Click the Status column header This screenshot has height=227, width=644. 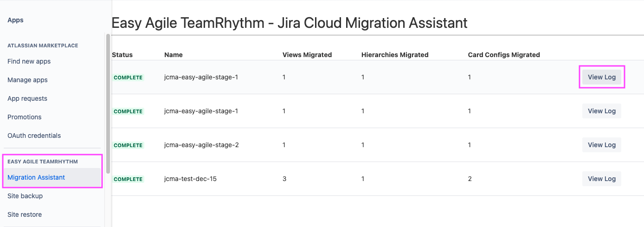(x=122, y=55)
